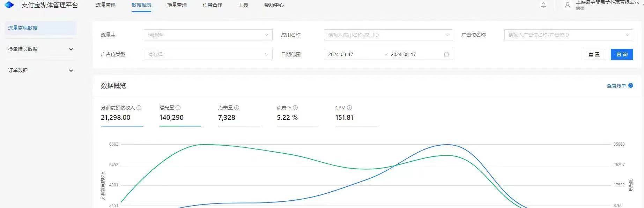Open the 流量主 dropdown

click(x=208, y=35)
